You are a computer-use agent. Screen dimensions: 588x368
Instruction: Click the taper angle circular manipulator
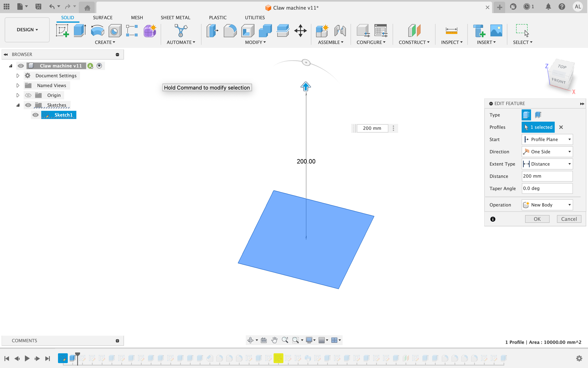(x=306, y=63)
